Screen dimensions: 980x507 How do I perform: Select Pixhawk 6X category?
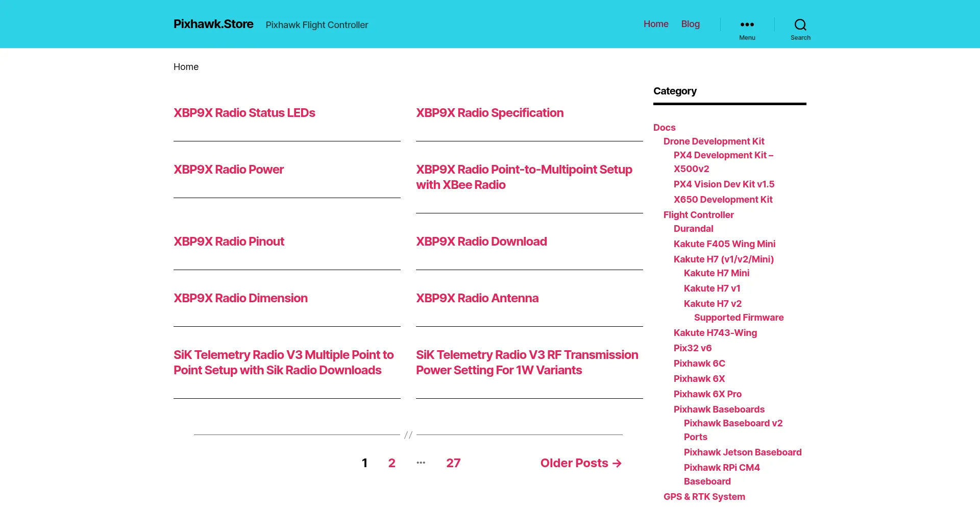[x=699, y=379]
